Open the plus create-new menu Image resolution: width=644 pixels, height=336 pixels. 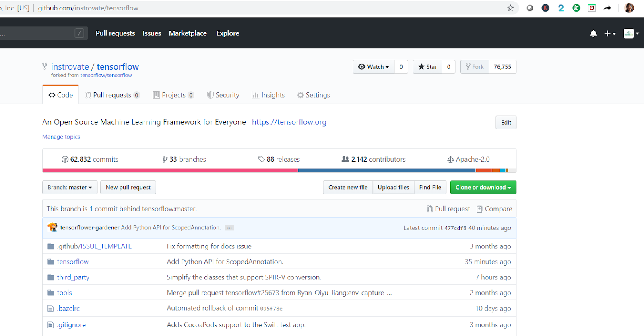610,33
